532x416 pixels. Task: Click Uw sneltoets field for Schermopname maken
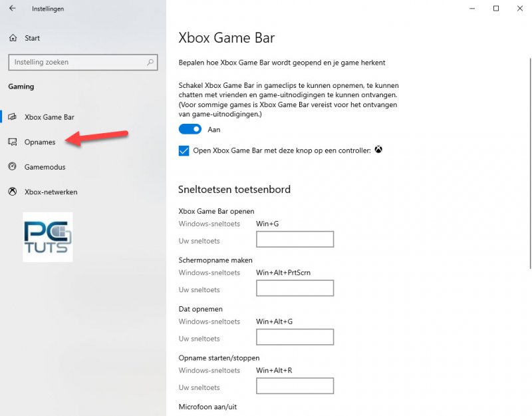coord(295,288)
